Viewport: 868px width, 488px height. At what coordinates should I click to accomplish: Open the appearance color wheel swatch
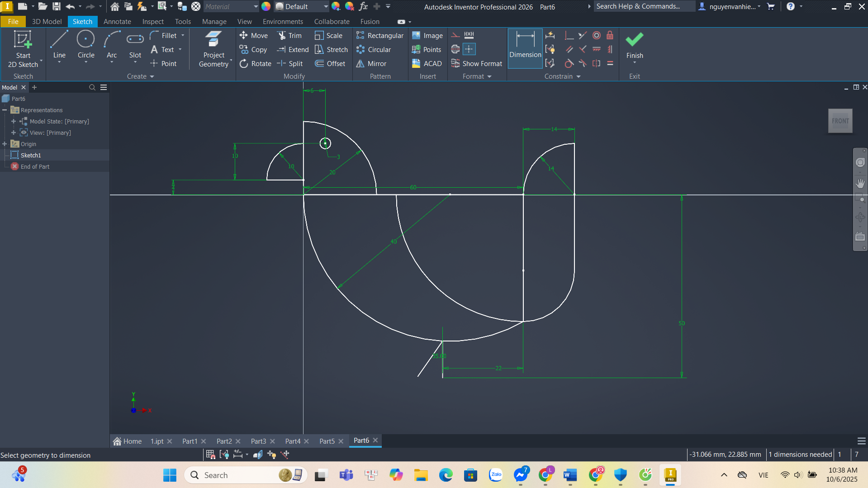coord(266,7)
